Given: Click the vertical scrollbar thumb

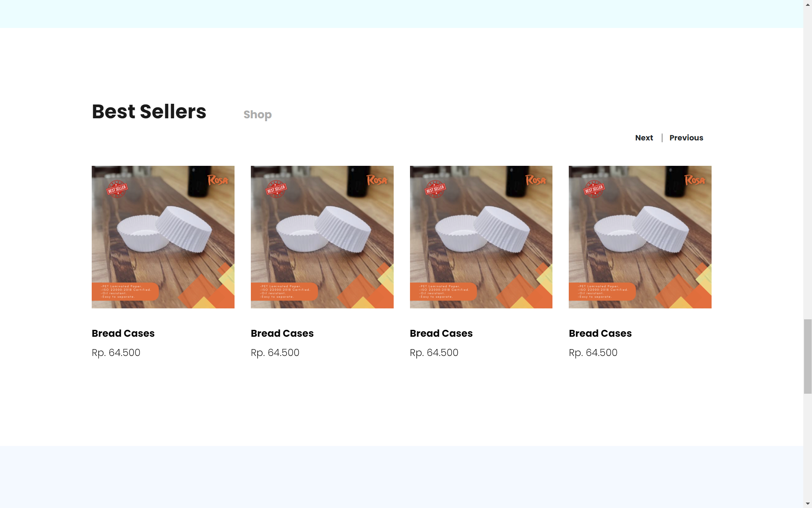Looking at the screenshot, I should coord(808,356).
